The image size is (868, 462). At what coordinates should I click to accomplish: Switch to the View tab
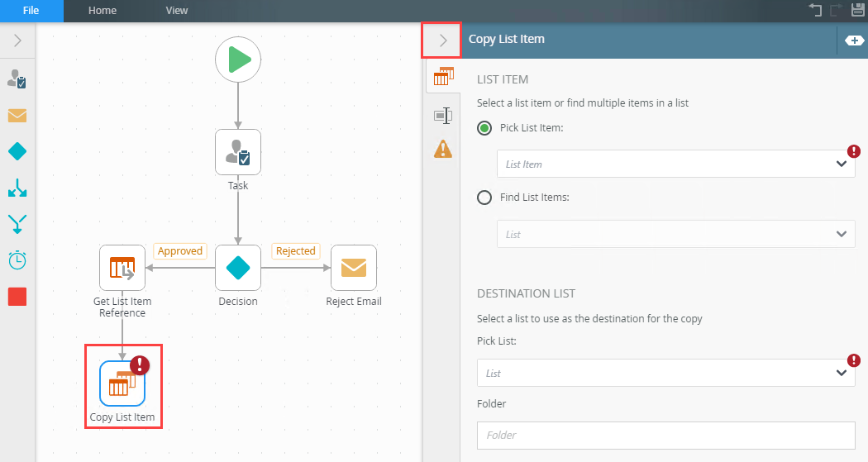[x=177, y=11]
